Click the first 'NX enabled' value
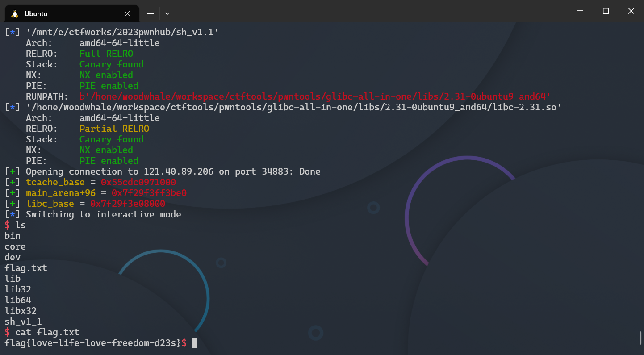644x355 pixels. (106, 75)
